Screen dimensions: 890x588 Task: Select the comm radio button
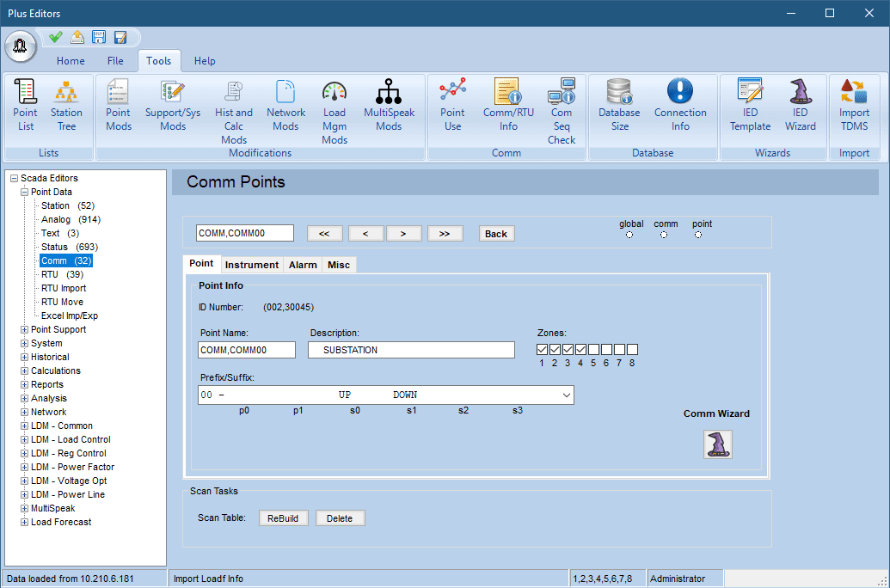point(664,235)
